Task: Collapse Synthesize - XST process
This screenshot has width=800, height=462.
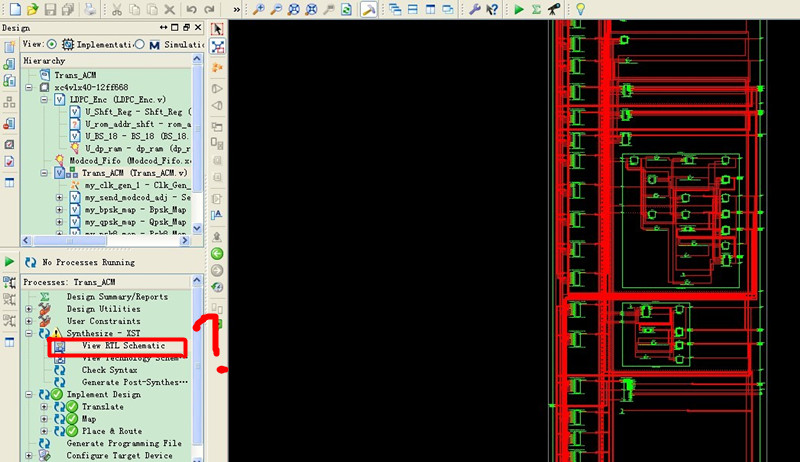Action: point(29,333)
